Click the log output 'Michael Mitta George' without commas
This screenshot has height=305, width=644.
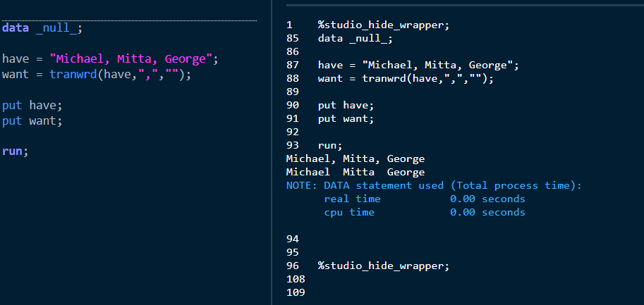click(x=356, y=172)
